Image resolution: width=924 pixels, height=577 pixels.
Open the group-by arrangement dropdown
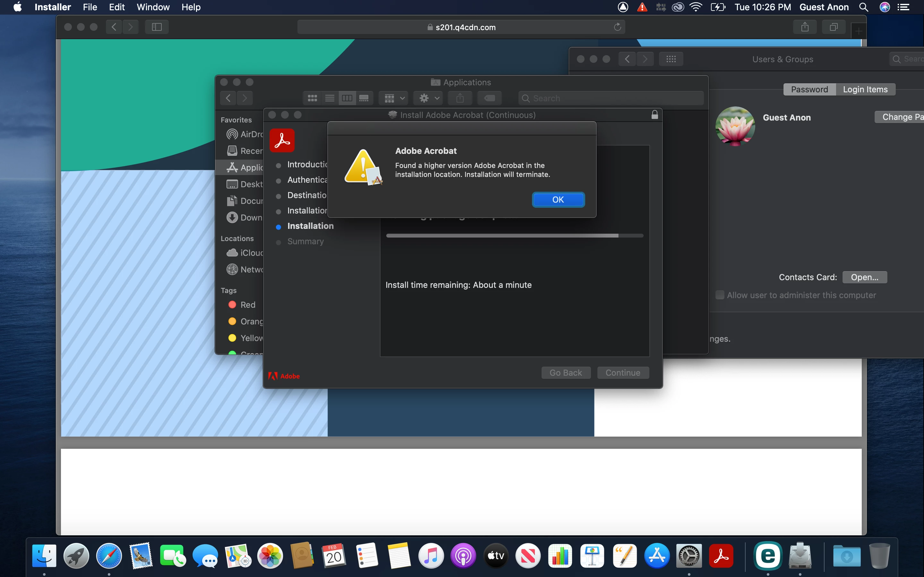pos(394,98)
